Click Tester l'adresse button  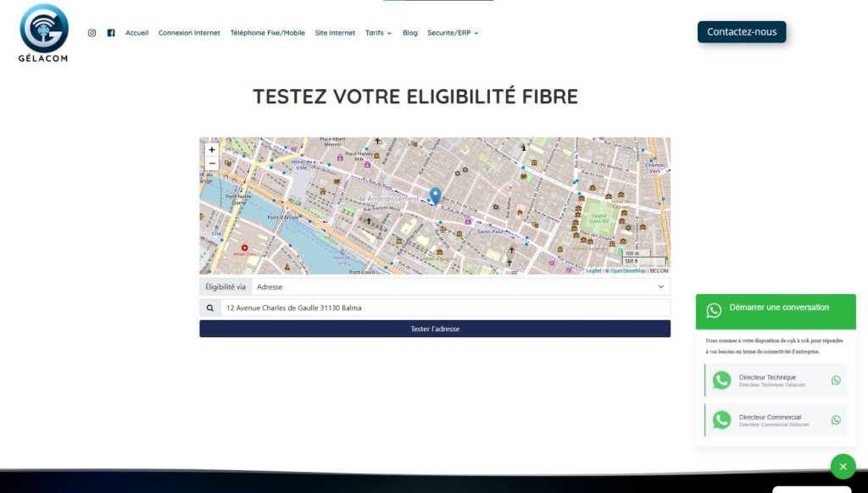tap(435, 329)
